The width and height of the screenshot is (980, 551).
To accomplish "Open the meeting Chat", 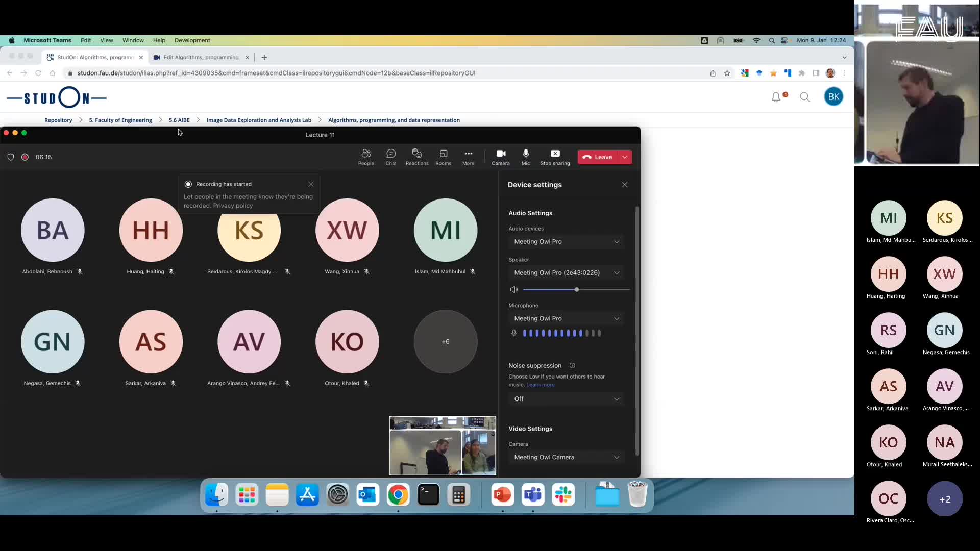I will coord(390,157).
